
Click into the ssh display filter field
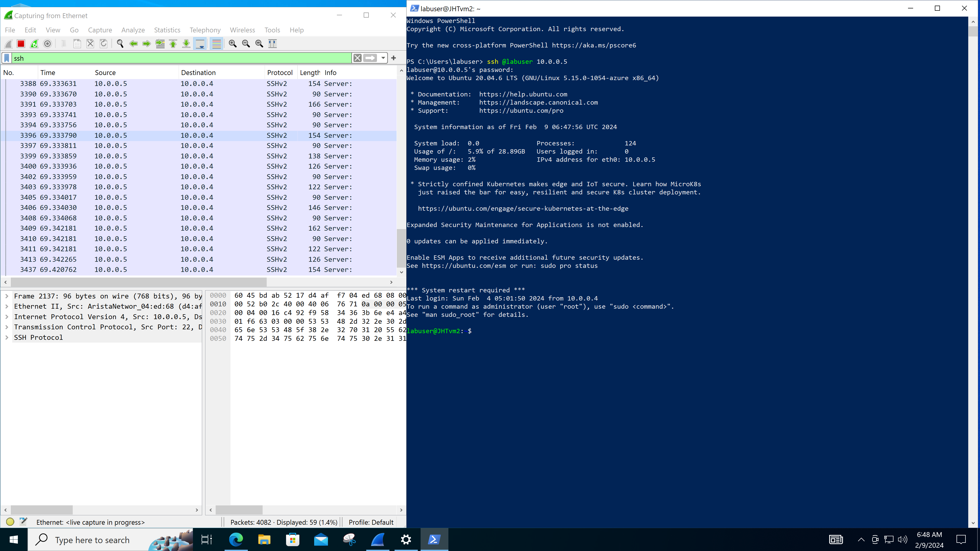[181, 58]
